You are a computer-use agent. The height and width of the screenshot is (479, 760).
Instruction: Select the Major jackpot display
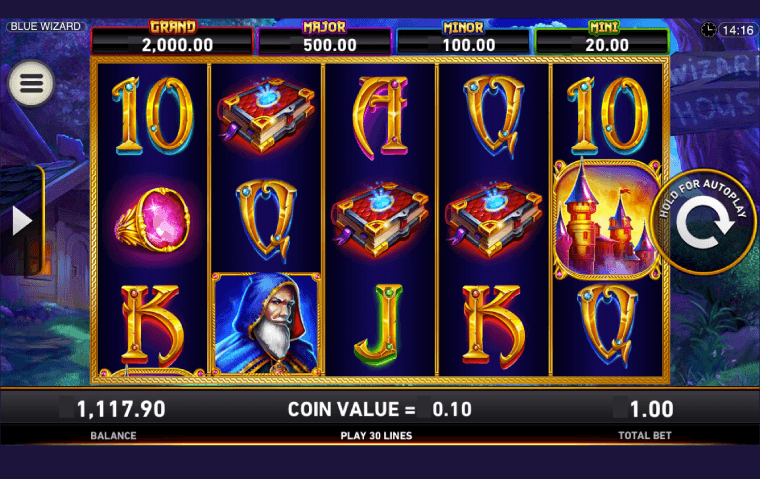324,38
